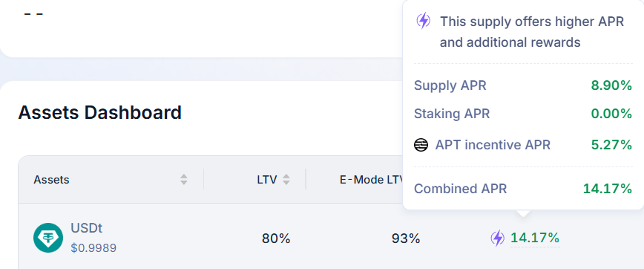644x269 pixels.
Task: Click the APT incentive APR label
Action: point(493,145)
